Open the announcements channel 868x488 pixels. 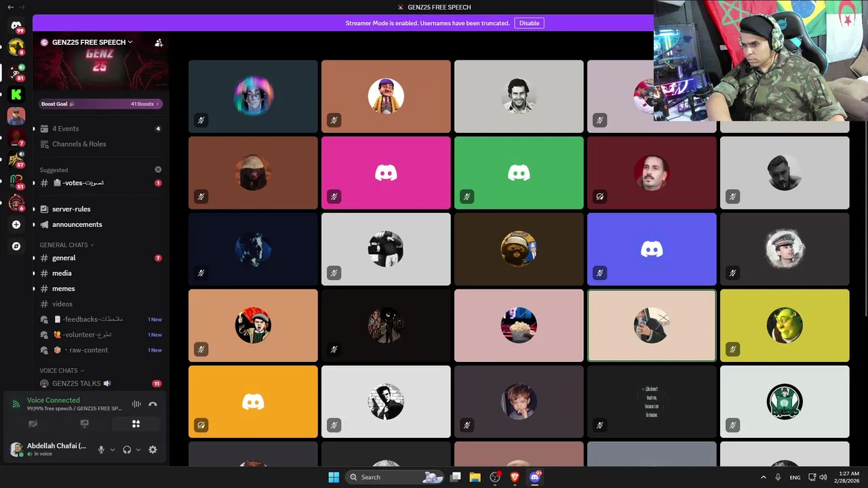click(100, 224)
